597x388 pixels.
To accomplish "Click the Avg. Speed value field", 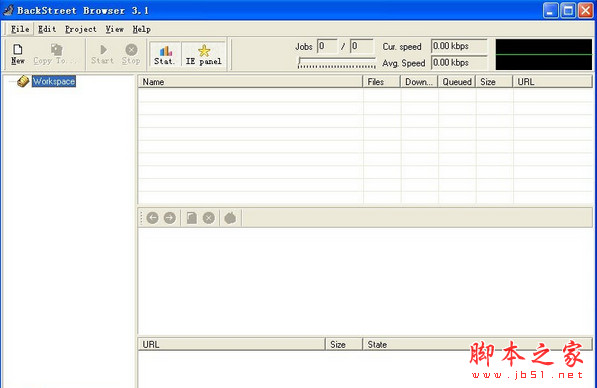I will 459,62.
